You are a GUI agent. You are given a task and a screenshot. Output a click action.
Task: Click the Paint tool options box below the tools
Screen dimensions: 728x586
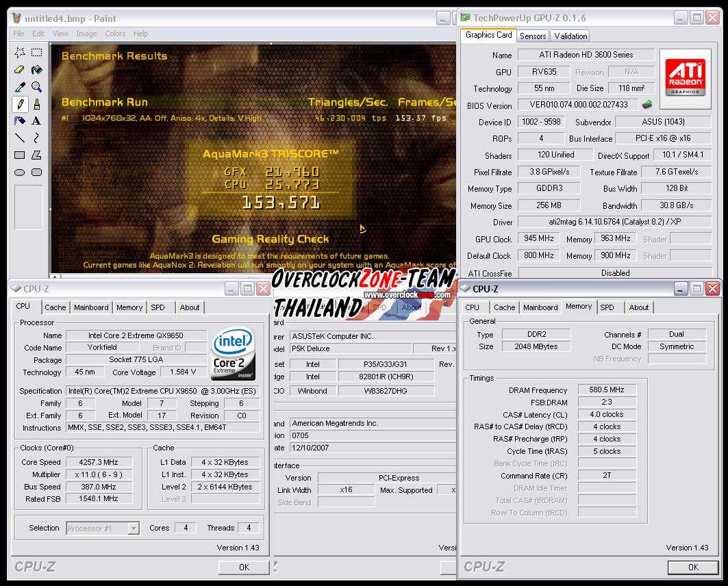28,207
